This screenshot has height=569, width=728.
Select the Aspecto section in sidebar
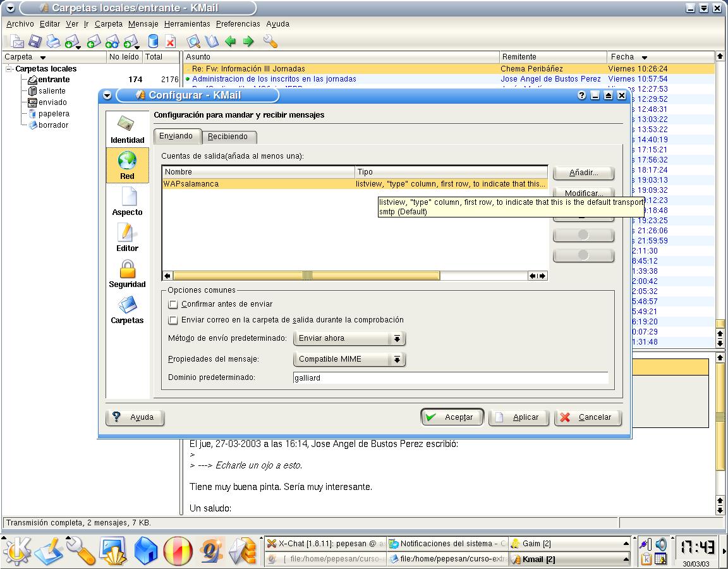pos(127,202)
